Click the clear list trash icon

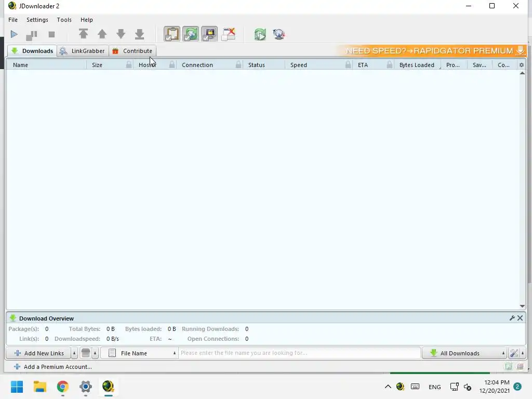tap(86, 353)
